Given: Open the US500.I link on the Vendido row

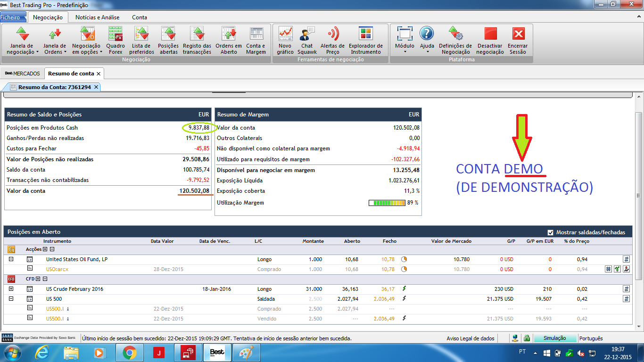Looking at the screenshot, I should (x=55, y=319).
